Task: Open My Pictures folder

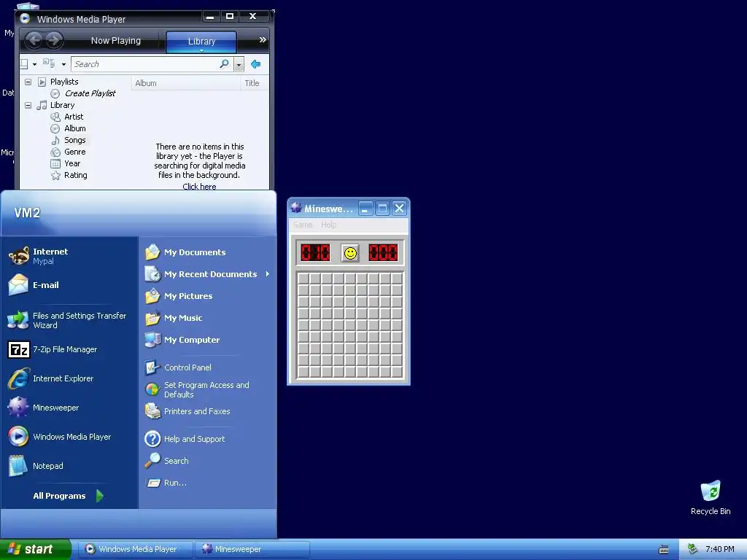Action: pyautogui.click(x=207, y=296)
